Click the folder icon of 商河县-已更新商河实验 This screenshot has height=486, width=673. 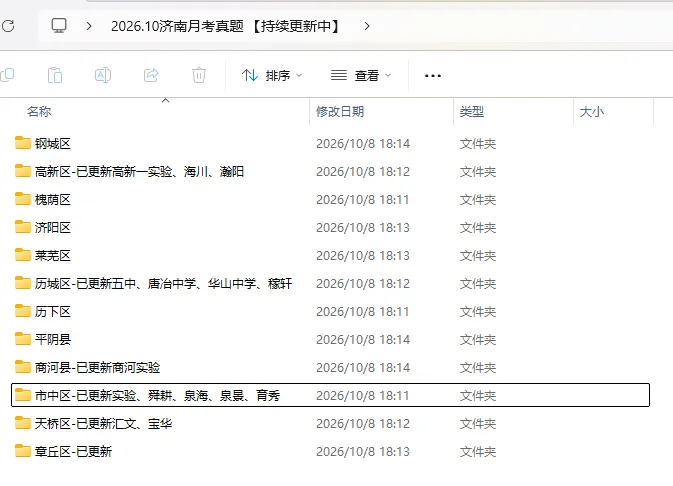point(23,367)
